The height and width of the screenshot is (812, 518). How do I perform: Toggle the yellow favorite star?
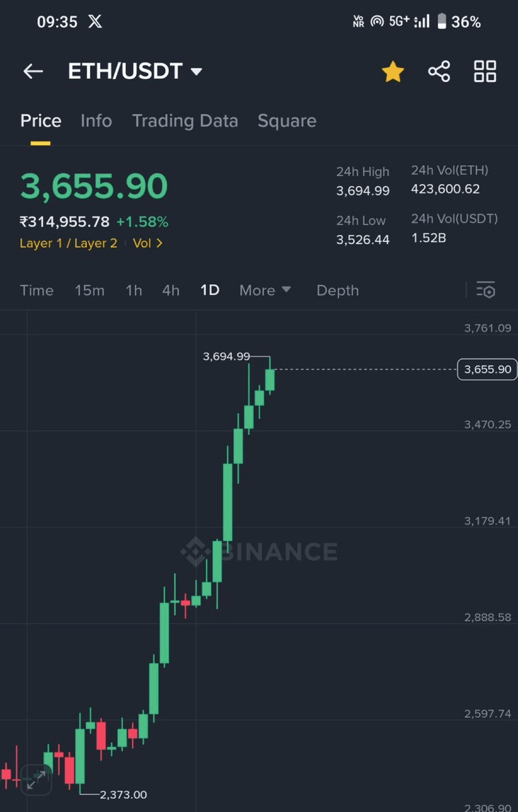393,71
